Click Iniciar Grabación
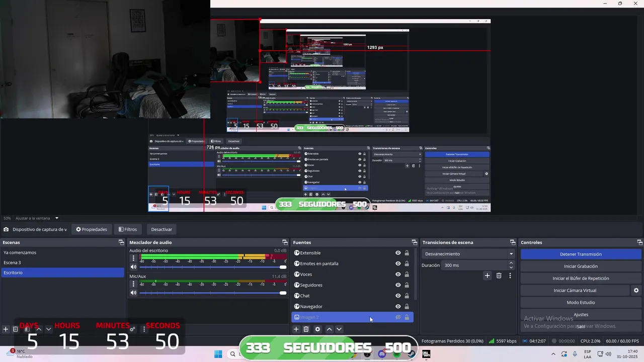The image size is (644, 362). coord(581,266)
